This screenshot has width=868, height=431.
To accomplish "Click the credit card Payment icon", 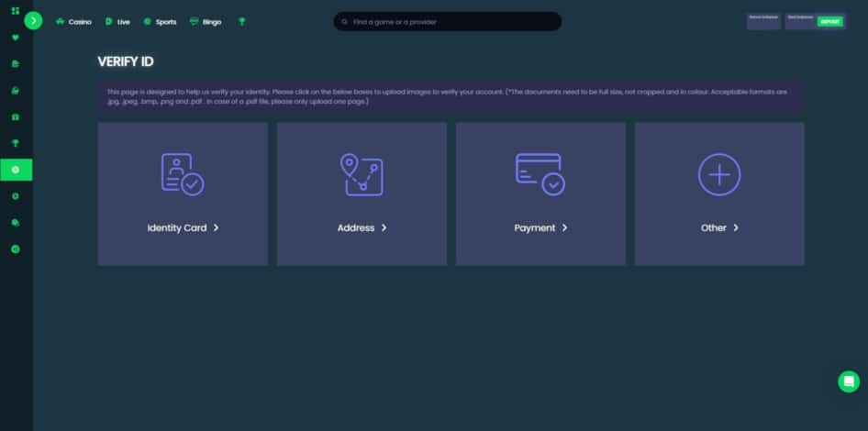I will 540,173.
